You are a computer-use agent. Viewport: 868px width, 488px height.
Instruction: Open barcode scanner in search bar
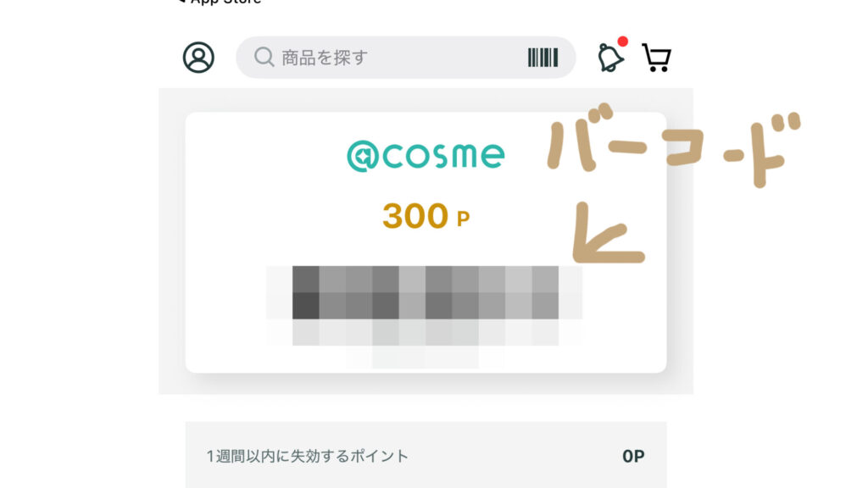(543, 58)
